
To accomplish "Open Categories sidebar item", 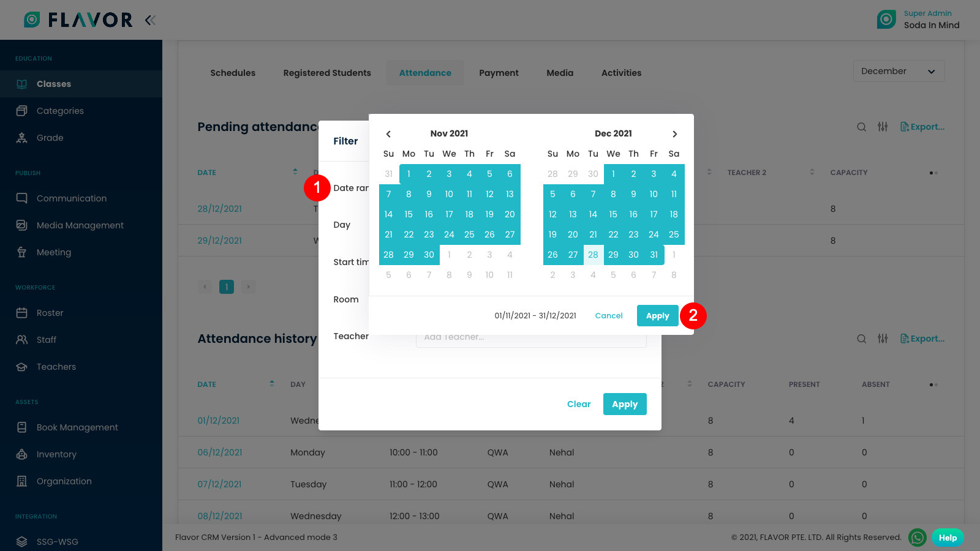I will pyautogui.click(x=81, y=111).
